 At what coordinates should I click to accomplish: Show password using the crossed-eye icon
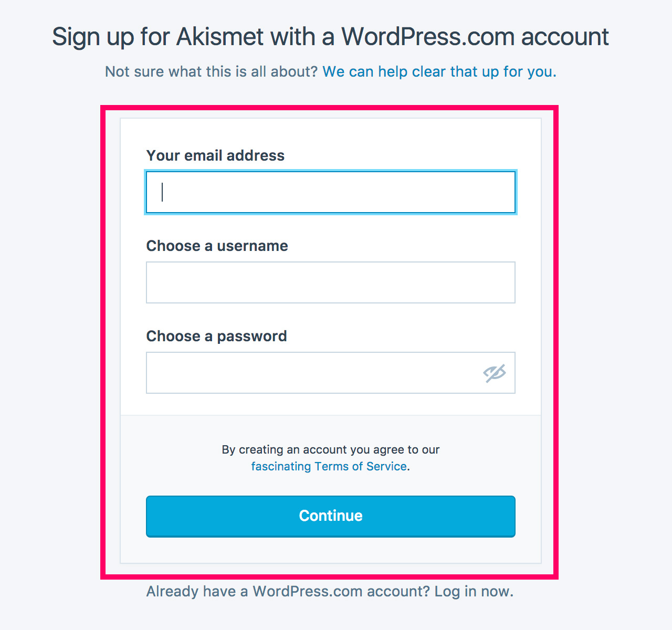click(x=494, y=373)
